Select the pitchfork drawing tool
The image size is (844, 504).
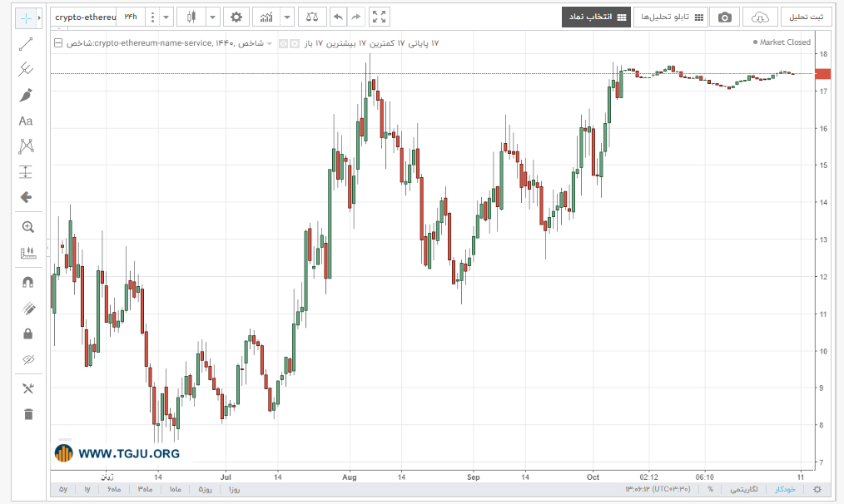(x=26, y=69)
